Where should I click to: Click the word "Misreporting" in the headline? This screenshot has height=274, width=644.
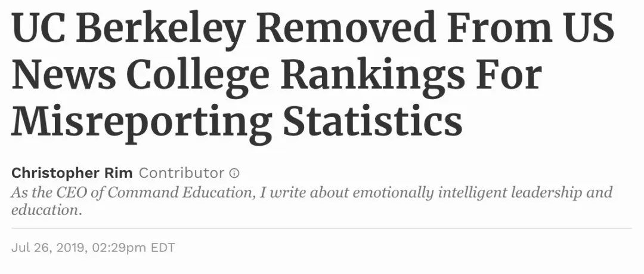coord(140,121)
